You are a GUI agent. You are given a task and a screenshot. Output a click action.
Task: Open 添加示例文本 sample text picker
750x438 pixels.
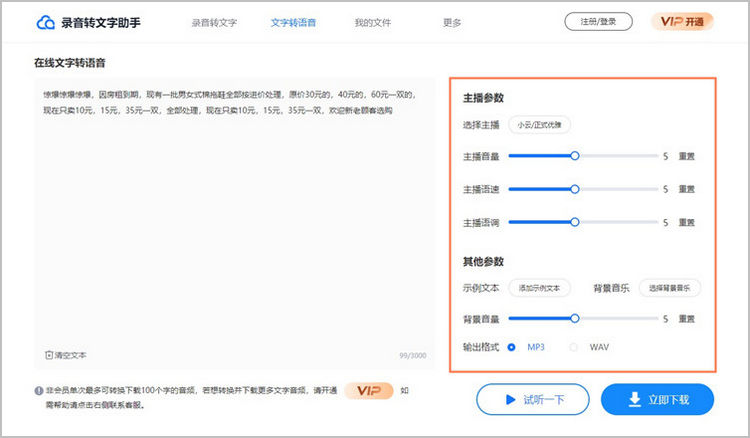539,288
